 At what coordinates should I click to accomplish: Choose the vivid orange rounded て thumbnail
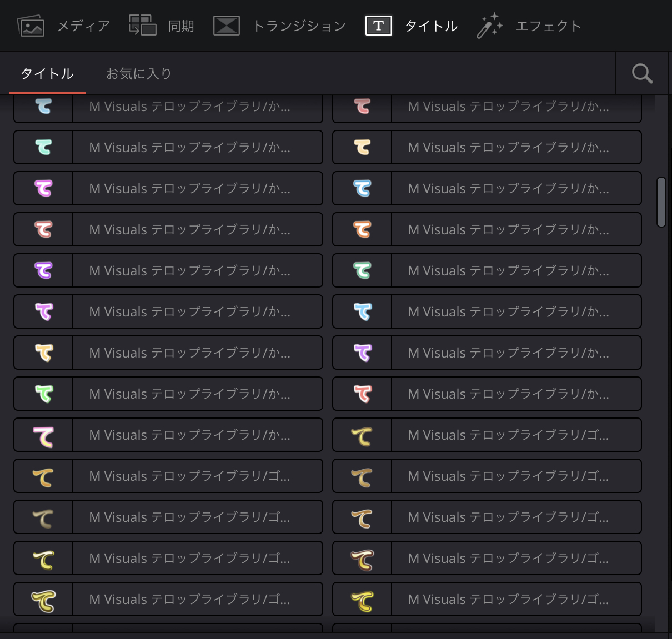[362, 229]
